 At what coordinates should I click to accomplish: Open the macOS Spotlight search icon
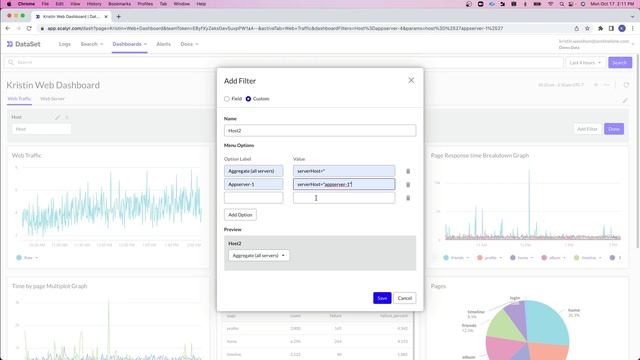562,4
